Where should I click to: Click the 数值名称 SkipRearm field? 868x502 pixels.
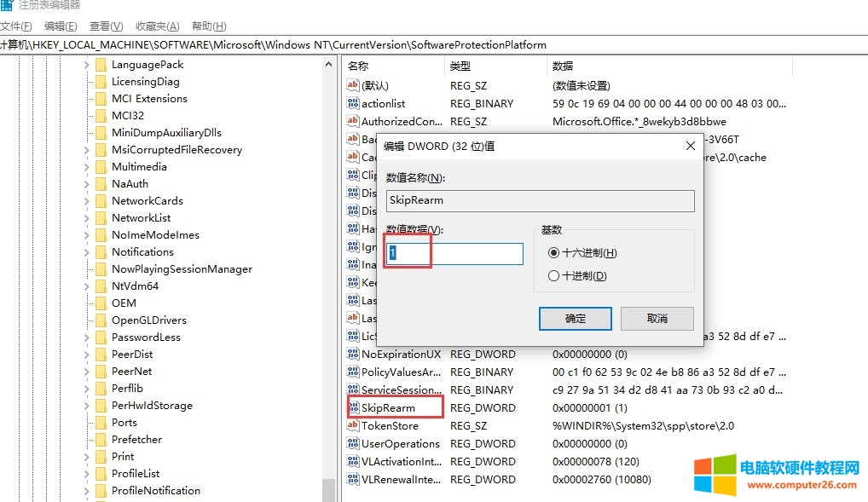541,201
